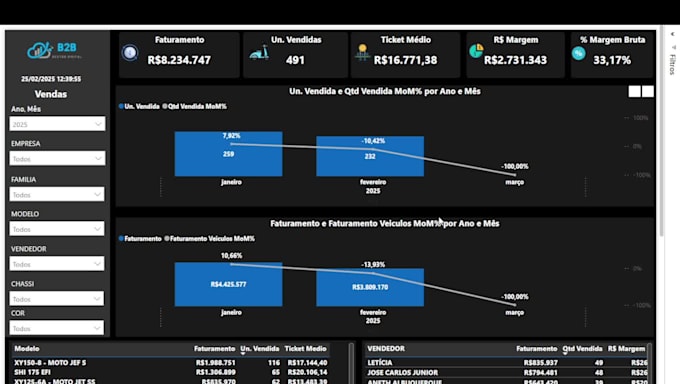
Task: Click chart title 'Un. Vendida e Qtd Vendida MoM% por Ano e Mês'
Action: click(x=385, y=91)
